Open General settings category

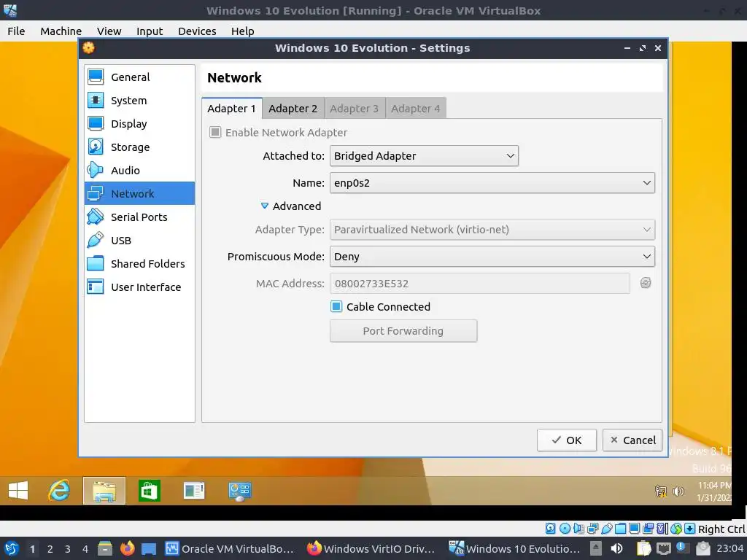coord(139,77)
